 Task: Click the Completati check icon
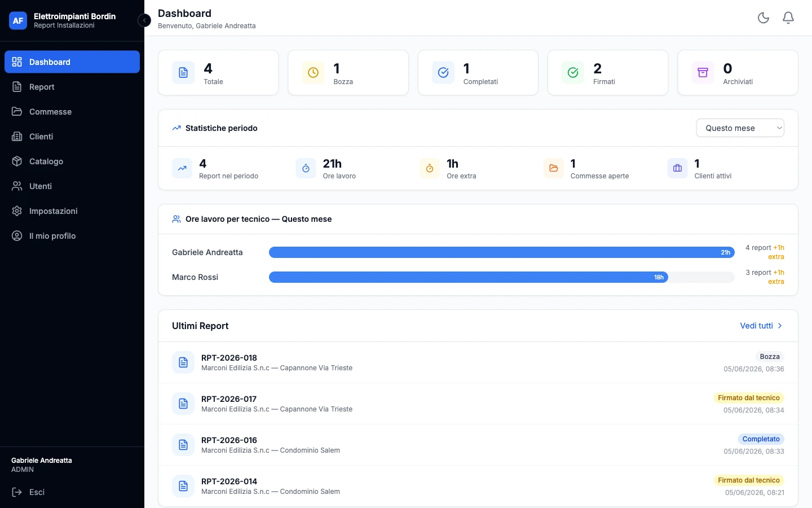[x=443, y=72]
